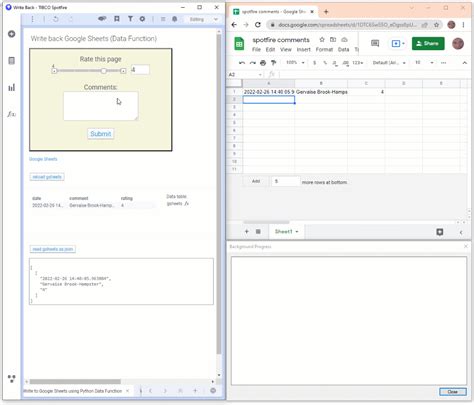Open the font size dropdown in Sheets

pyautogui.click(x=424, y=63)
